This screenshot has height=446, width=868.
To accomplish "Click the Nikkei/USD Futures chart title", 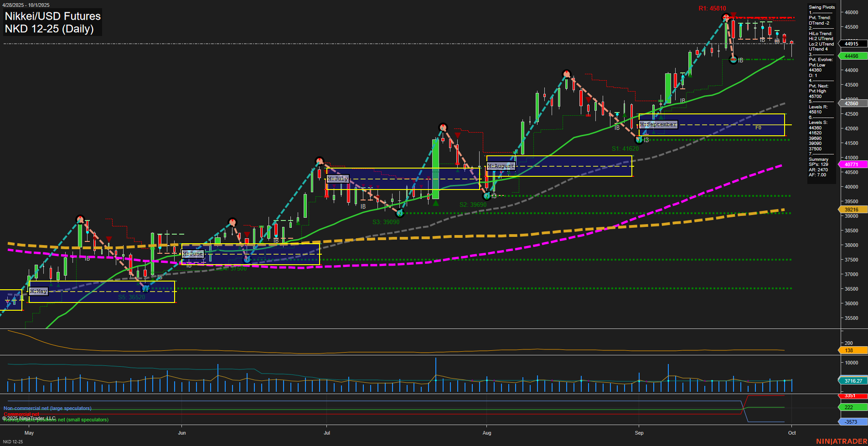I will click(52, 16).
